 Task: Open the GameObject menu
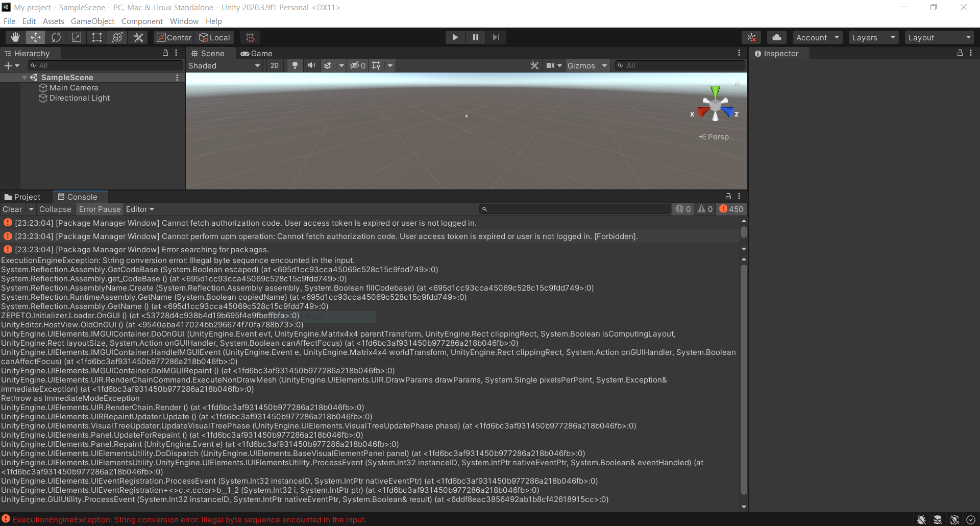(x=92, y=21)
